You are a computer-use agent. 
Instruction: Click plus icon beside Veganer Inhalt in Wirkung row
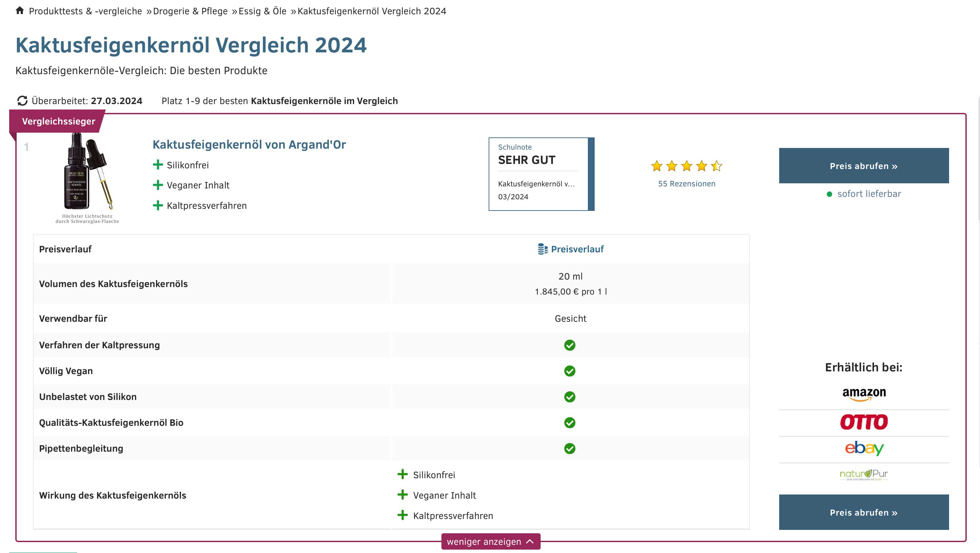(x=402, y=495)
